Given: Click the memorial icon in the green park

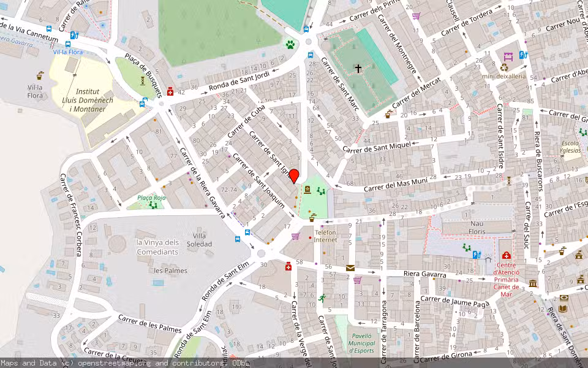Looking at the screenshot, I should click(307, 190).
